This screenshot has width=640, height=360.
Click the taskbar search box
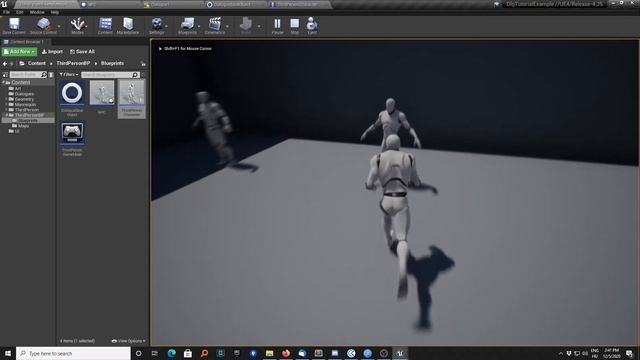(73, 353)
